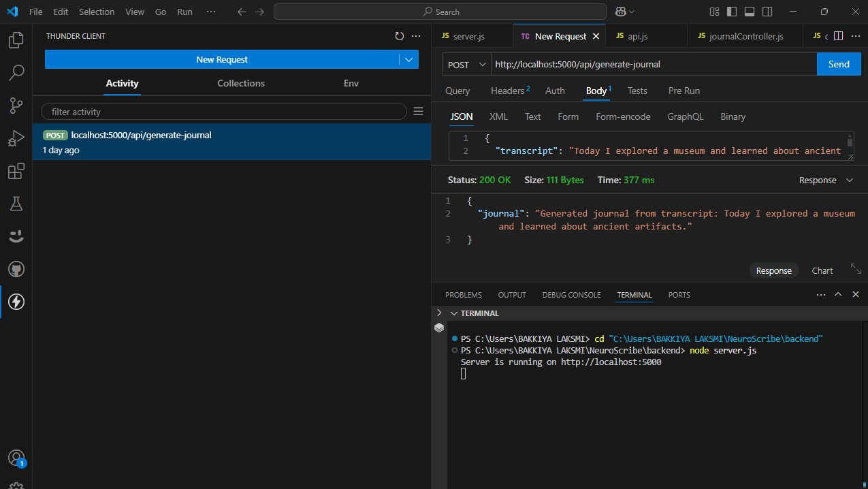This screenshot has width=868, height=489.
Task: Open the Thunder Client lightning icon
Action: click(x=16, y=302)
